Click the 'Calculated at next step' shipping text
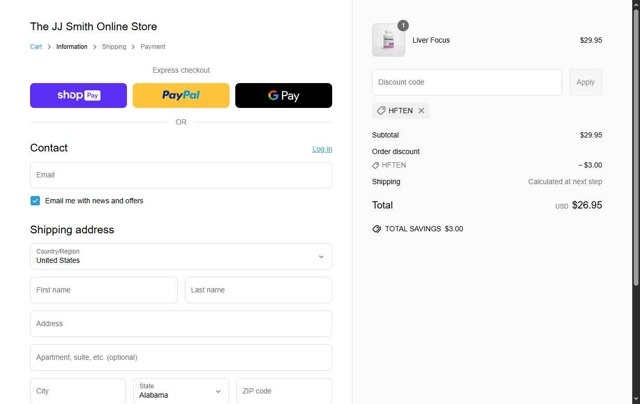Image resolution: width=640 pixels, height=404 pixels. point(565,182)
